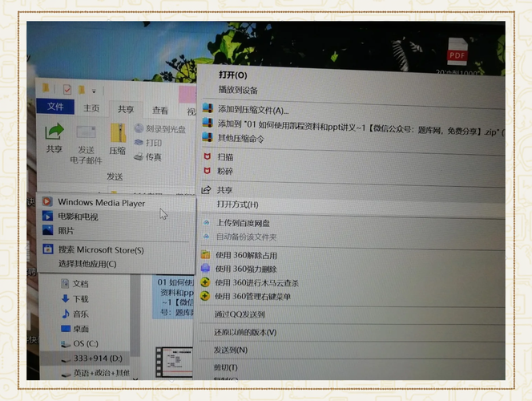Click the Print (打印) ribbon item
532x401 pixels.
coord(147,143)
